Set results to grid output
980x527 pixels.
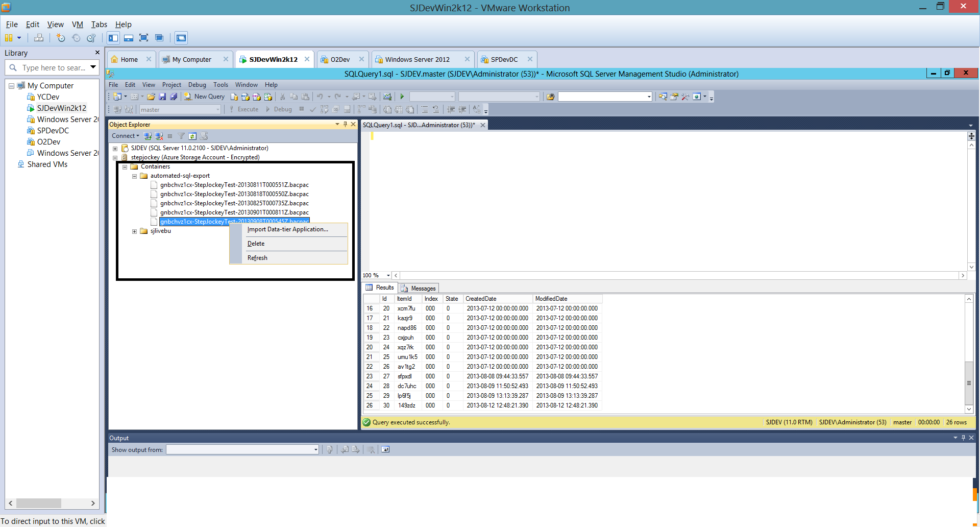tap(399, 109)
